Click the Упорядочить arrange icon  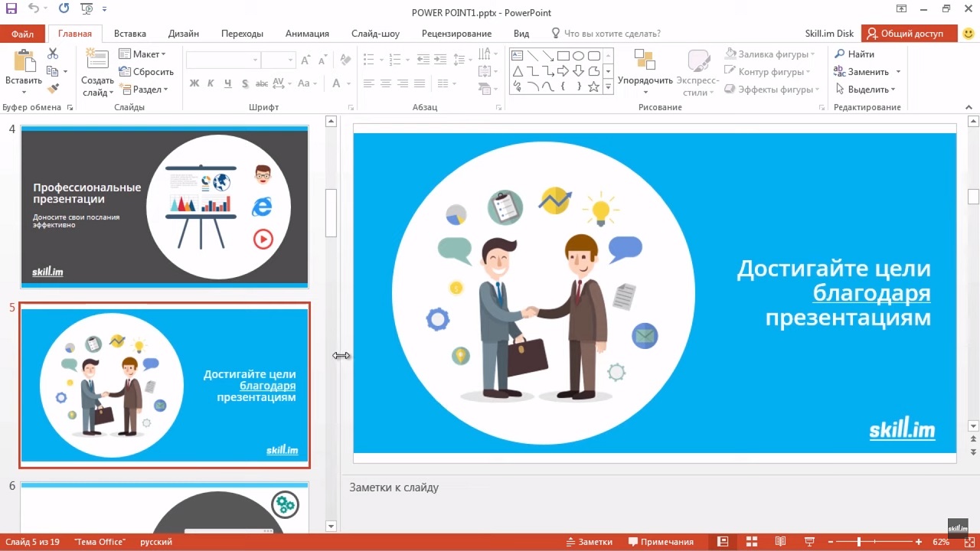[645, 61]
